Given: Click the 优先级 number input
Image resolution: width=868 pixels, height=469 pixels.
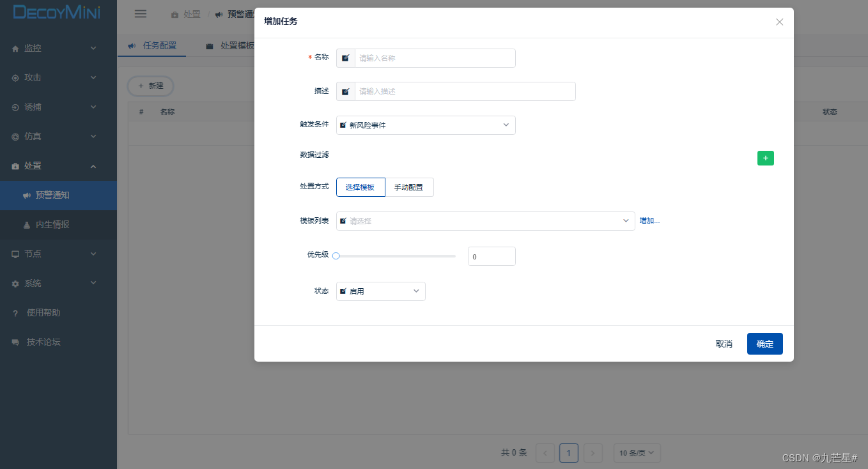Looking at the screenshot, I should point(492,256).
